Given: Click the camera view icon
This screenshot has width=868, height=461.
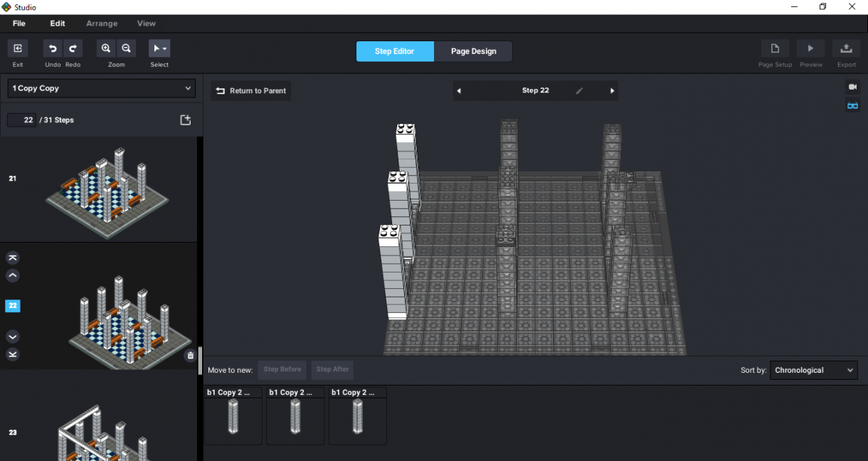Looking at the screenshot, I should 852,87.
